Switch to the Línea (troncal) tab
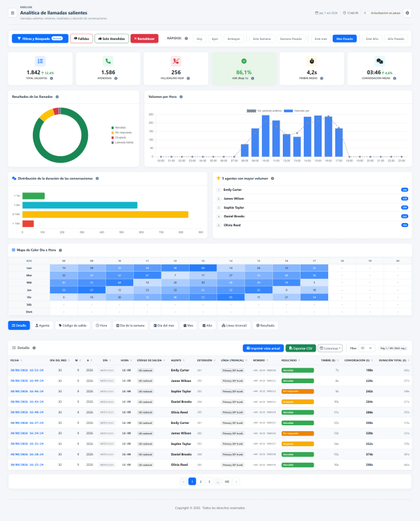Image resolution: width=420 pixels, height=521 pixels. 234,325
